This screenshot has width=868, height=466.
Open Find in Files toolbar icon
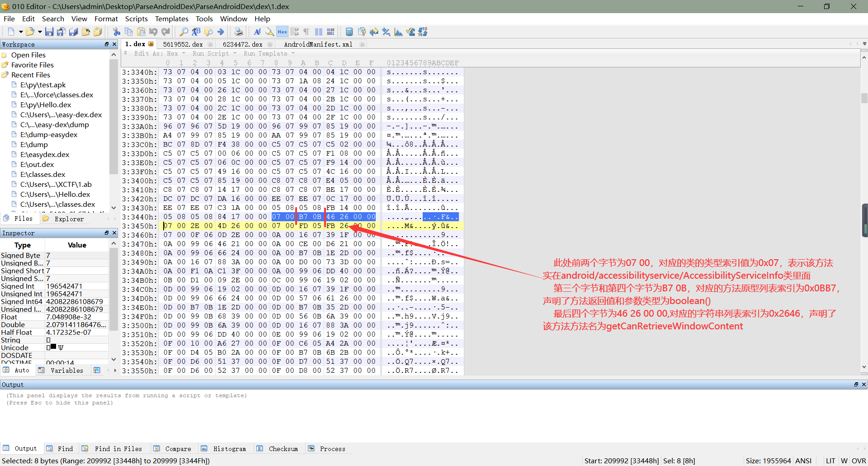click(208, 32)
